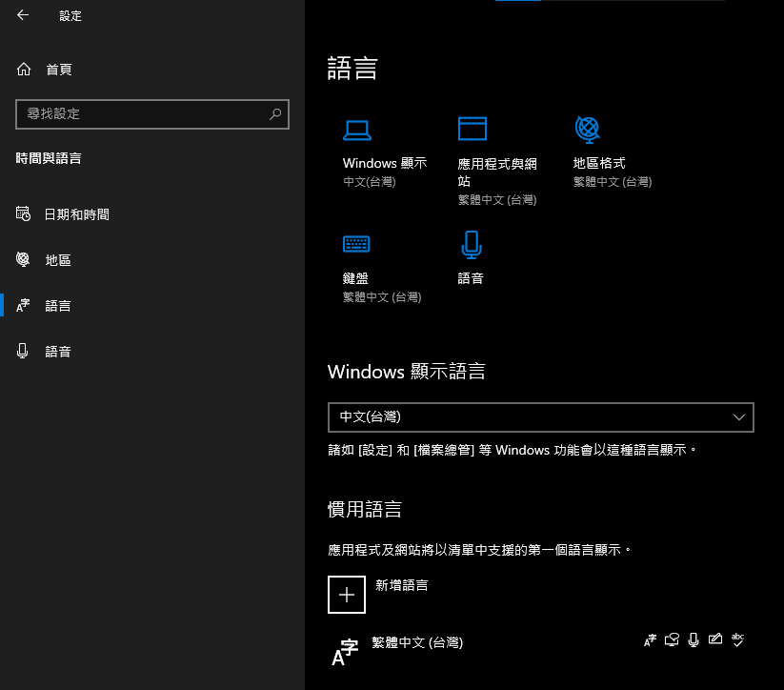Click the abc spell-check feature icon
Viewport: 784px width, 690px height.
tap(737, 639)
